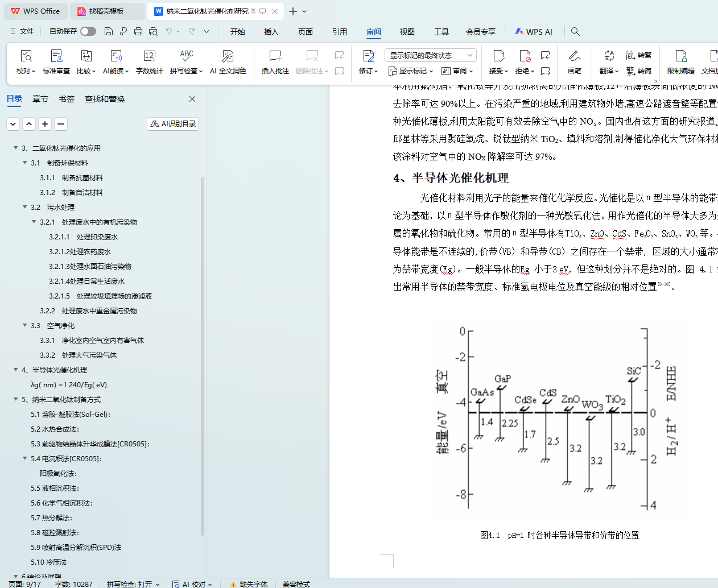This screenshot has height=588, width=718.
Task: Switch to the 视图 ribbon tab
Action: (x=407, y=32)
